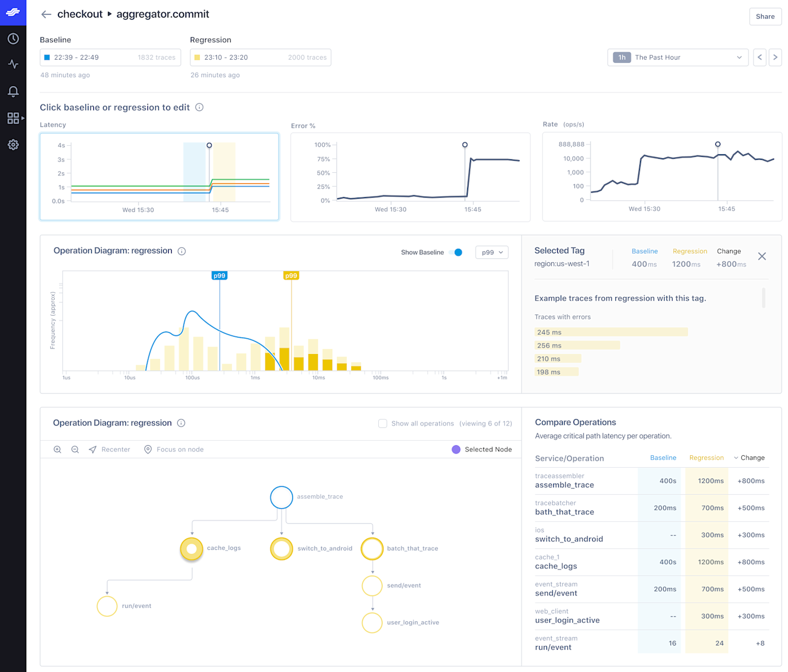Zoom out on the operation diagram
Screen dimensions: 788x672
[x=75, y=450]
